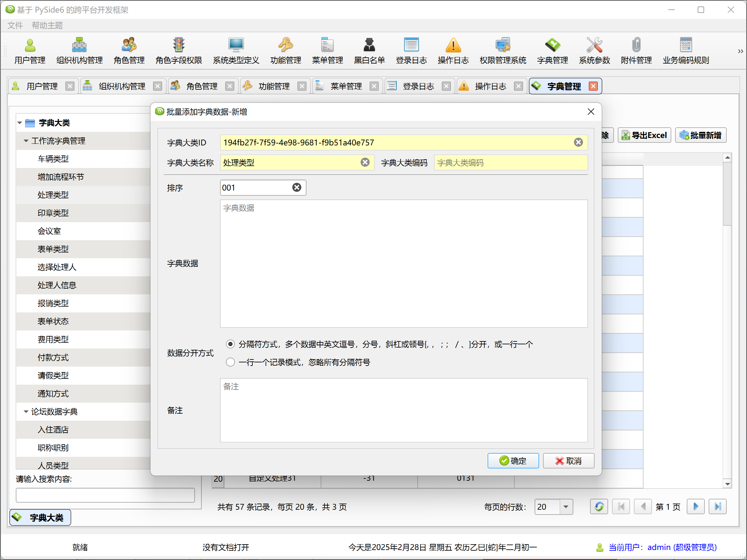This screenshot has height=560, width=747.
Task: Open the 系统参数 tools icon
Action: click(x=594, y=44)
